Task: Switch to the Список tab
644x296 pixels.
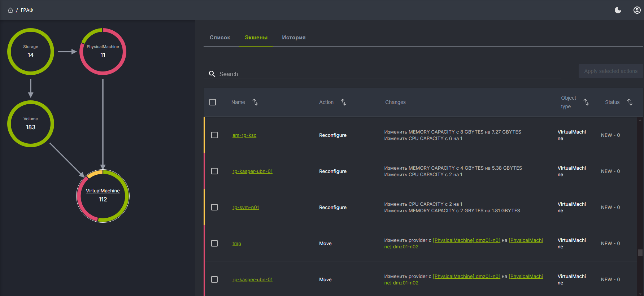Action: (x=220, y=38)
